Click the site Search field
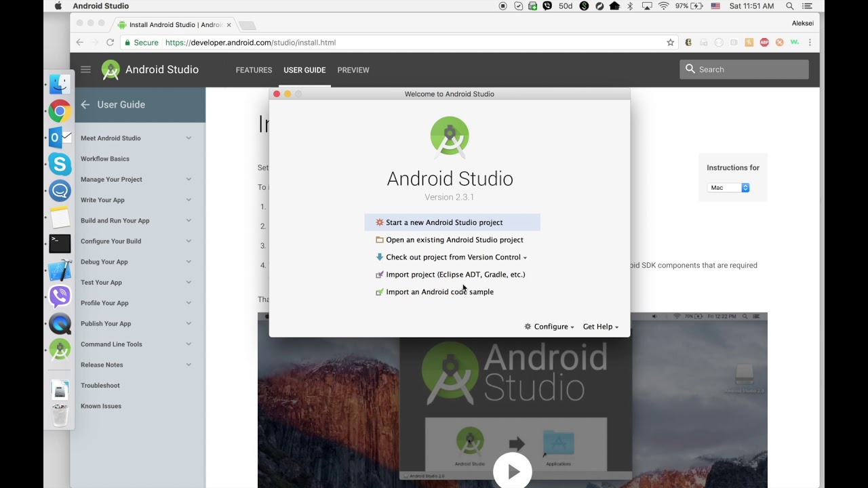 pos(744,69)
